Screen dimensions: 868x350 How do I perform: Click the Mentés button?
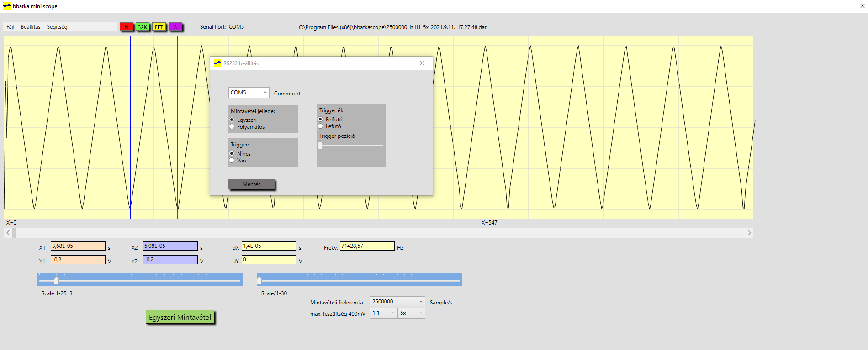252,184
